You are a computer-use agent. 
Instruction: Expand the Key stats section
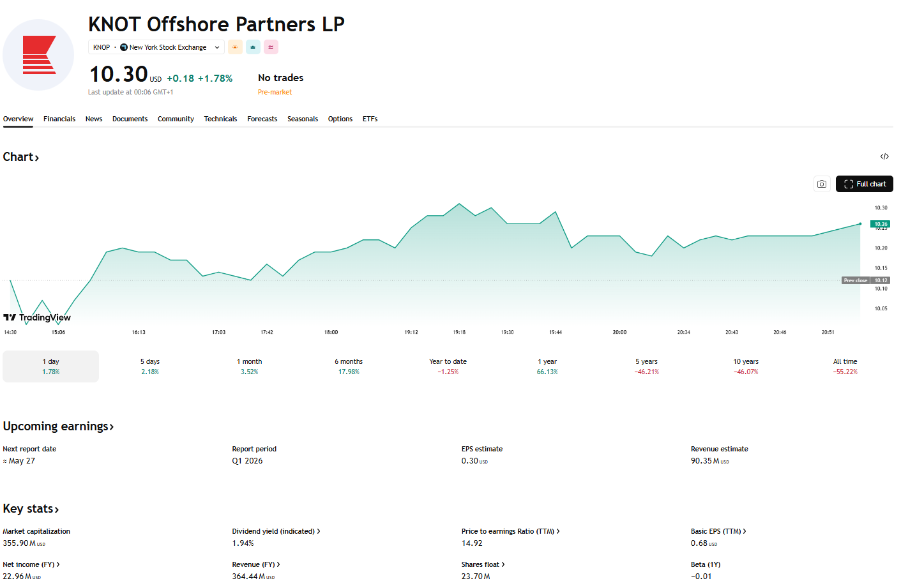coord(31,508)
